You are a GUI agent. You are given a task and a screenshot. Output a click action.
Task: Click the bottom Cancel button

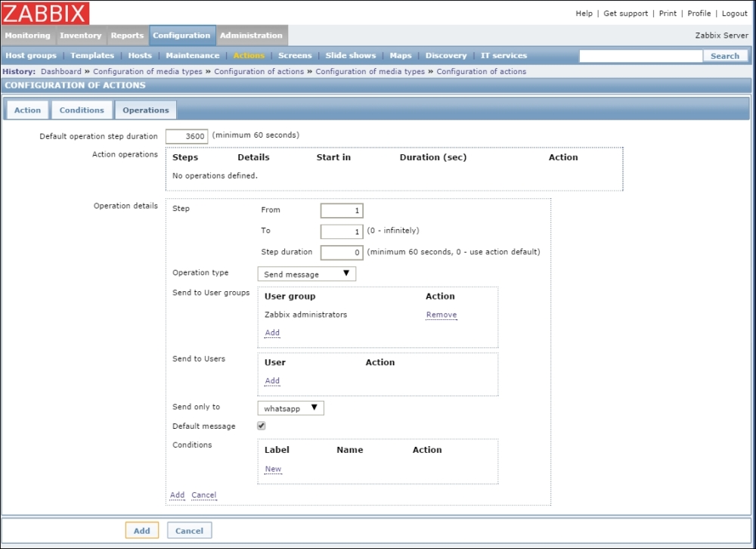tap(189, 531)
